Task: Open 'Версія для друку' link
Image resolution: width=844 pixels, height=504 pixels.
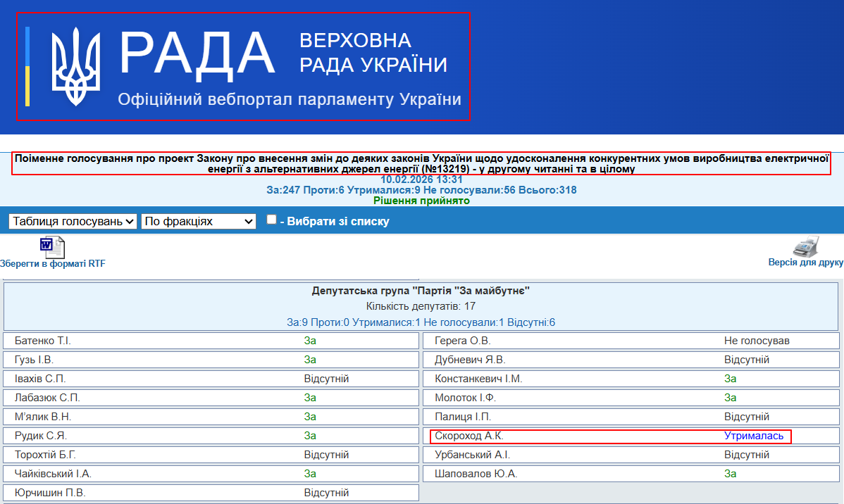Action: pos(806,263)
